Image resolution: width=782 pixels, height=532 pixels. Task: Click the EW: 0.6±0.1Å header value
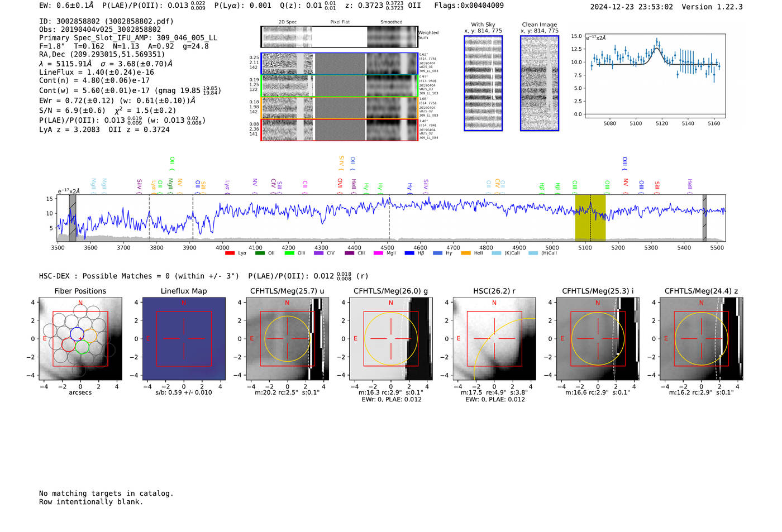[x=66, y=6]
